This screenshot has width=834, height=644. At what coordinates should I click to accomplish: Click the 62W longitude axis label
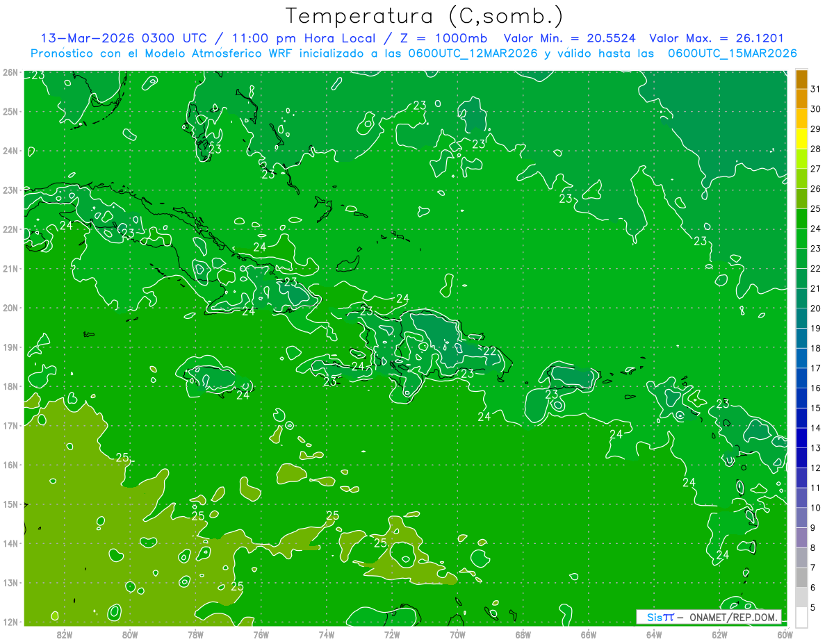(x=719, y=634)
